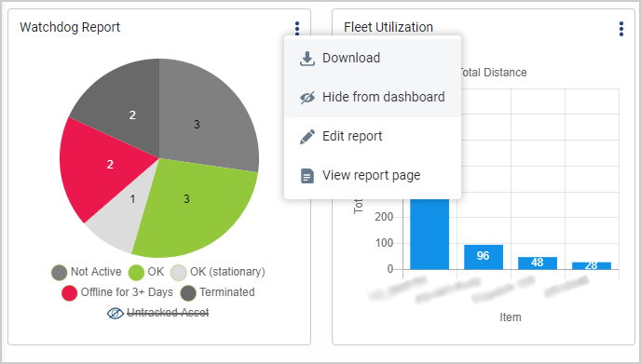This screenshot has width=641, height=364.
Task: Click the 100 y-axis tick value
Action: point(384,243)
